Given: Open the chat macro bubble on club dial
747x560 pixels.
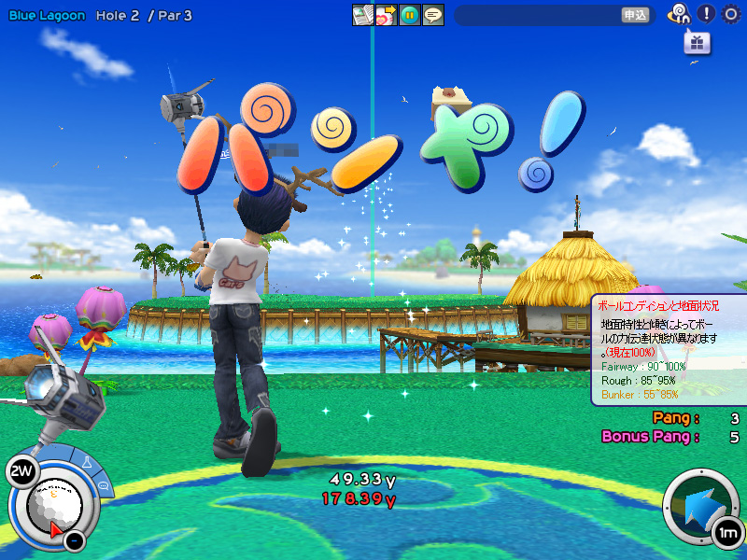Looking at the screenshot, I should [x=104, y=486].
